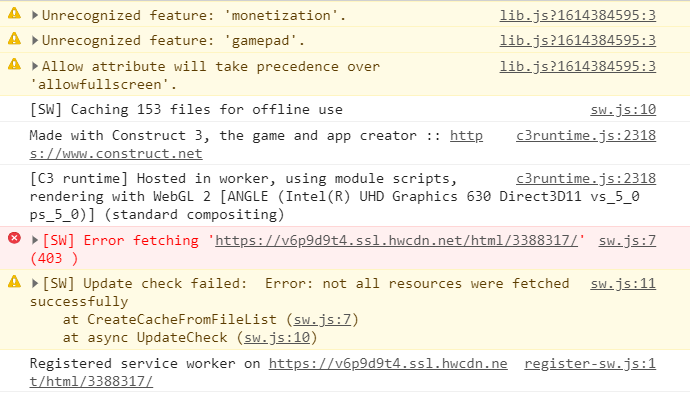Expand the '[SW] Error fetching' message

coord(35,240)
